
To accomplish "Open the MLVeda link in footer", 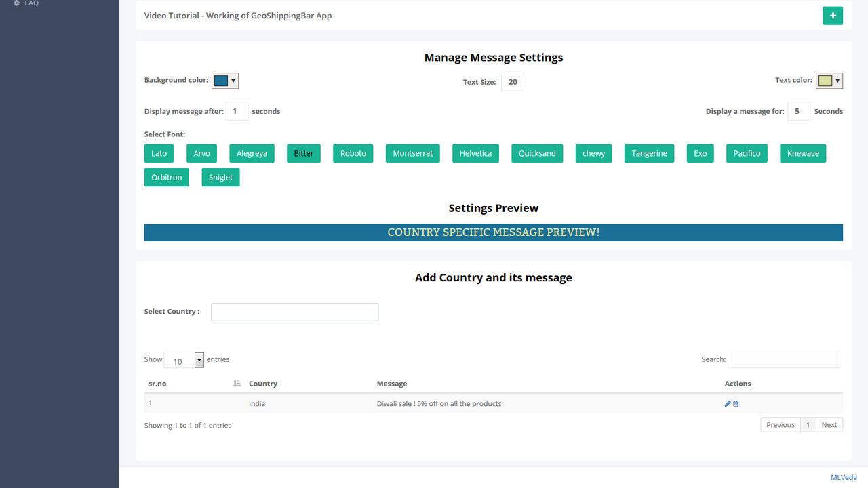I will point(844,477).
